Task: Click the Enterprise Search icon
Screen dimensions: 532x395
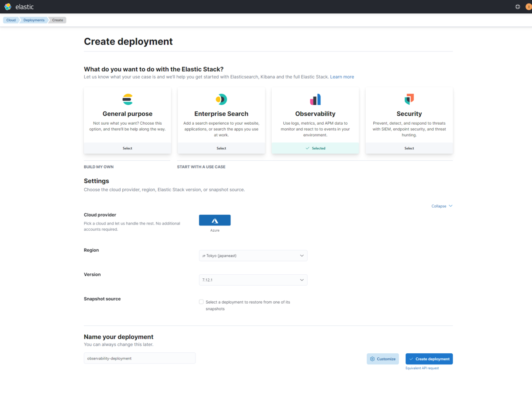Action: pyautogui.click(x=221, y=99)
